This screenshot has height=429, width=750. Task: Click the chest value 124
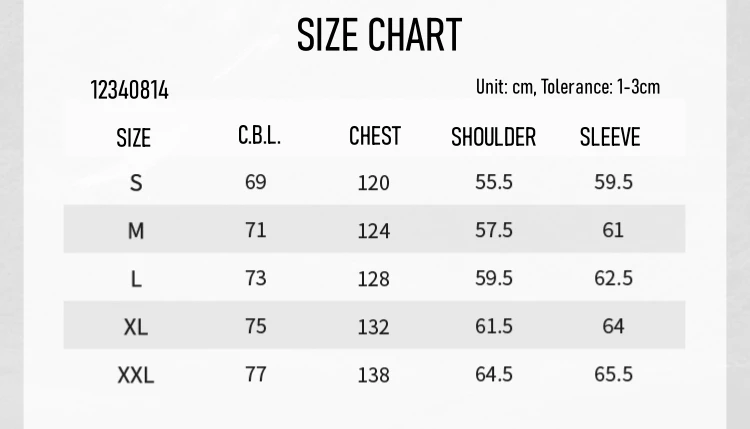point(374,230)
